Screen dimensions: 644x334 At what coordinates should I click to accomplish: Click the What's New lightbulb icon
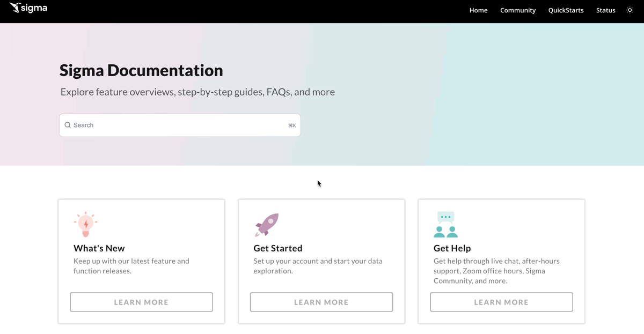86,224
